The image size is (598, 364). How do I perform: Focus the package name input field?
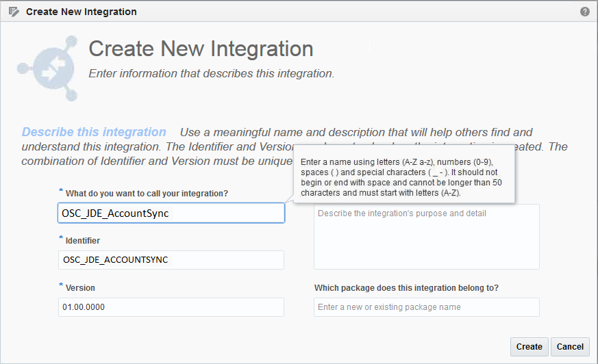(x=426, y=307)
